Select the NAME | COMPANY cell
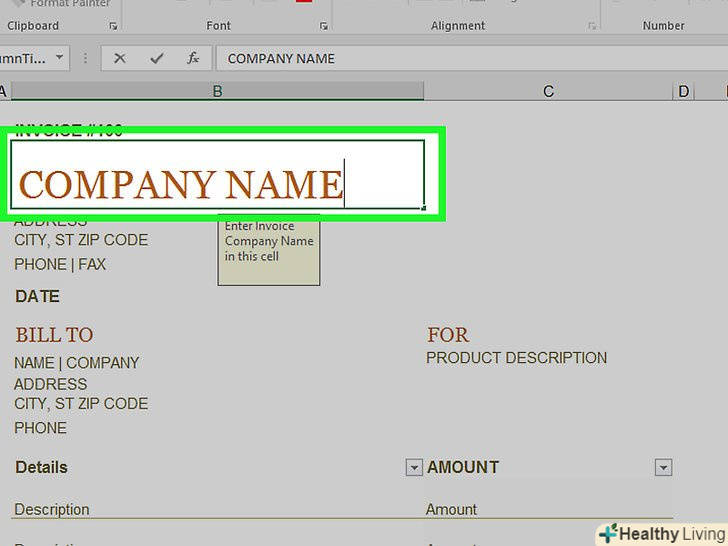Viewport: 728px width, 546px height. tap(77, 363)
